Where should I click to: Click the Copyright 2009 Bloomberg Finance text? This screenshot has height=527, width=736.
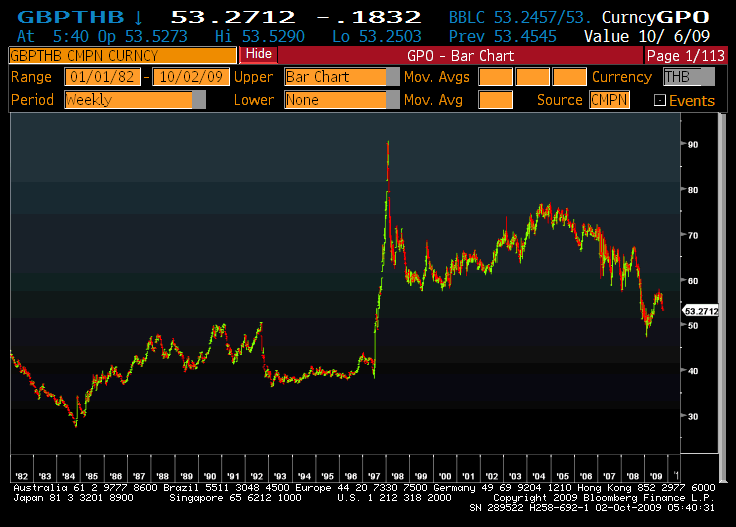[x=604, y=498]
